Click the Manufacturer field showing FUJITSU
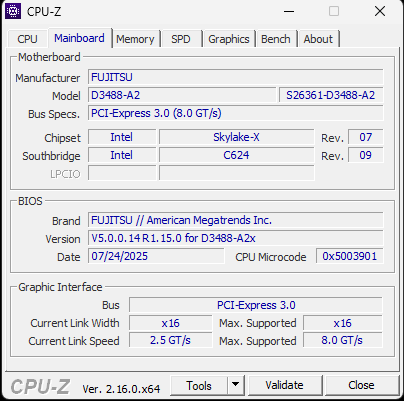Image resolution: width=404 pixels, height=401 pixels. 236,77
